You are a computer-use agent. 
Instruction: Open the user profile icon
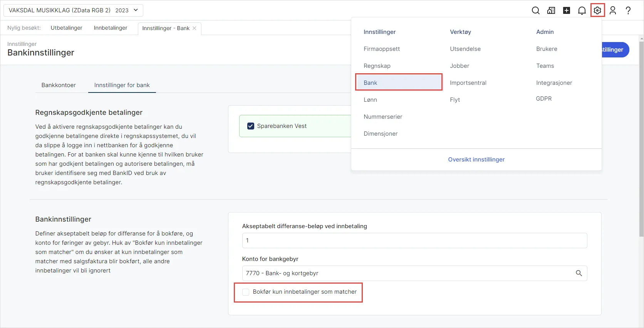tap(613, 10)
